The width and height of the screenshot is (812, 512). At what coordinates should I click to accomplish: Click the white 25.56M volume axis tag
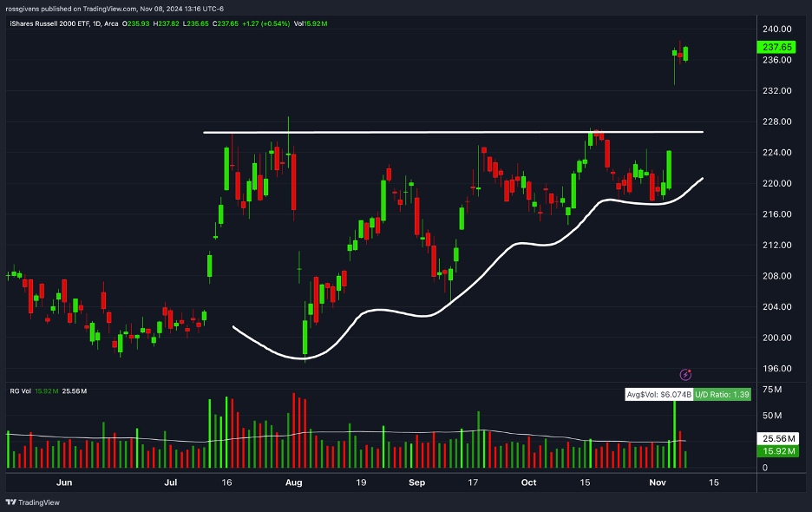pyautogui.click(x=778, y=438)
